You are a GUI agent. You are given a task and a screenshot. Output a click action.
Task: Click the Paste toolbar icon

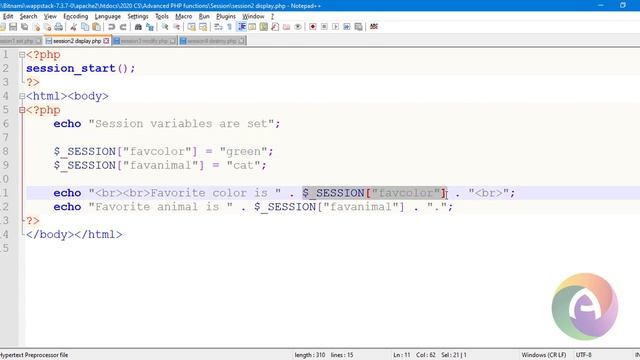pos(96,27)
